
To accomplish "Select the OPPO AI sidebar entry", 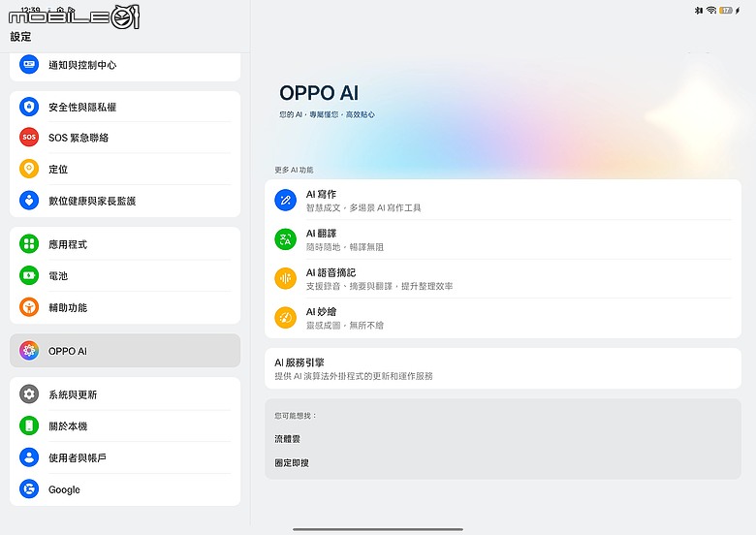I will tap(125, 351).
